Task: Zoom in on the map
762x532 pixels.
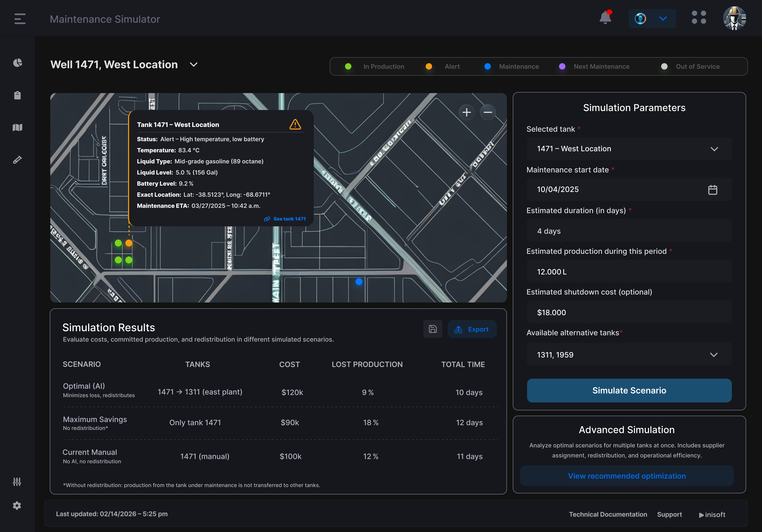Action: tap(466, 112)
